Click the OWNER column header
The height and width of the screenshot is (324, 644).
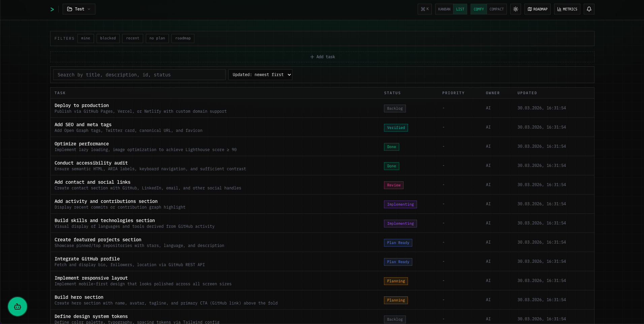click(493, 93)
